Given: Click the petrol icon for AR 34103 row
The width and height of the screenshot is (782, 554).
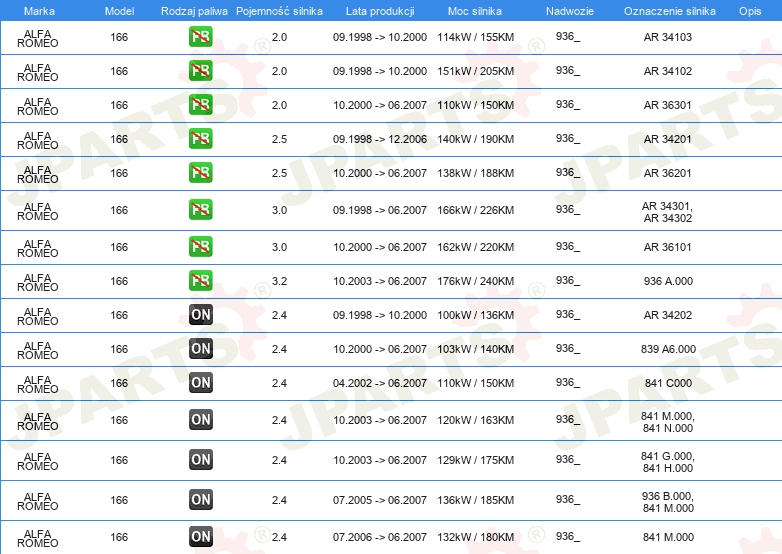Looking at the screenshot, I should coord(200,37).
